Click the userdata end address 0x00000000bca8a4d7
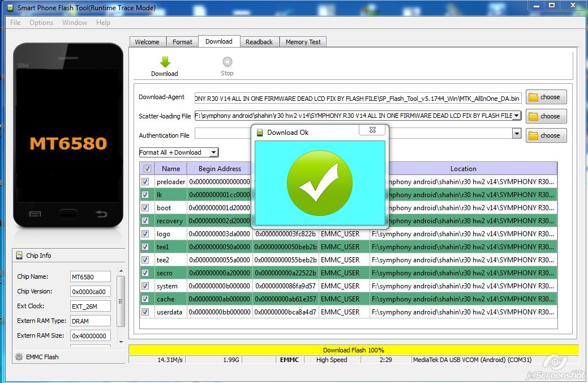 pos(285,312)
